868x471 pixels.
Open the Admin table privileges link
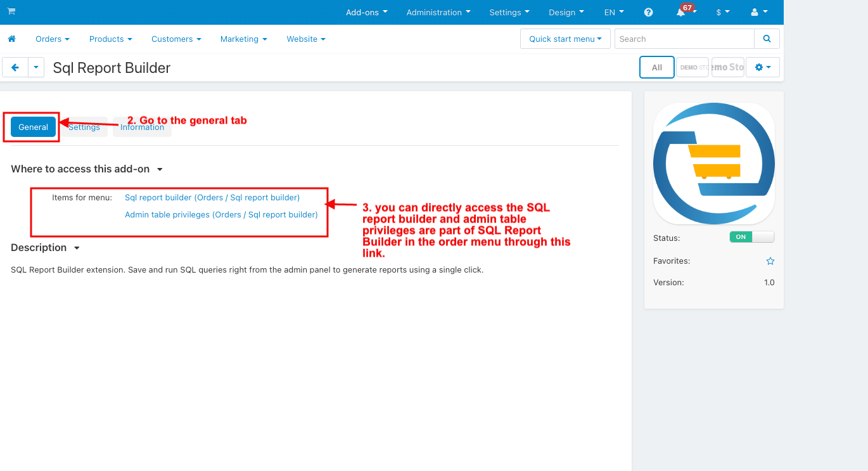[x=221, y=215]
